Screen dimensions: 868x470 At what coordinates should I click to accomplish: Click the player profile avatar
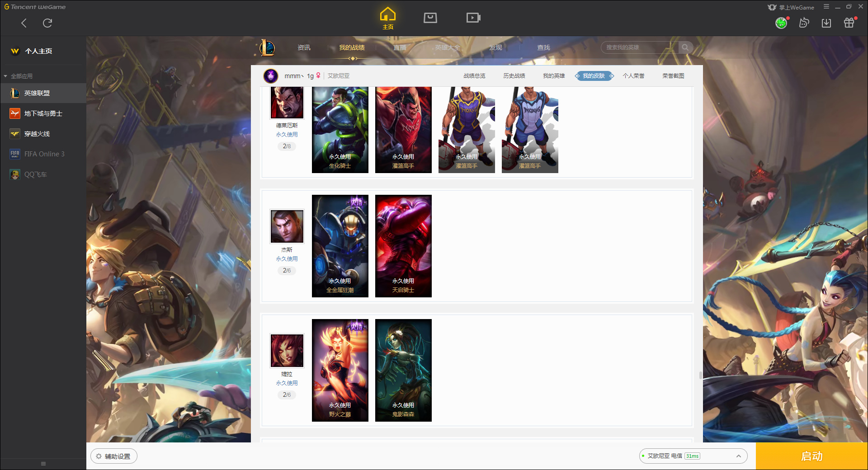[x=271, y=76]
